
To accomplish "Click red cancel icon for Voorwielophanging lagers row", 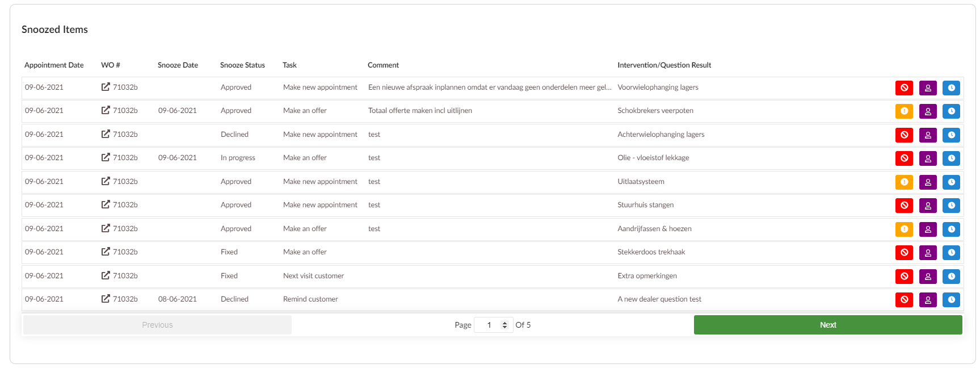I will pyautogui.click(x=904, y=88).
